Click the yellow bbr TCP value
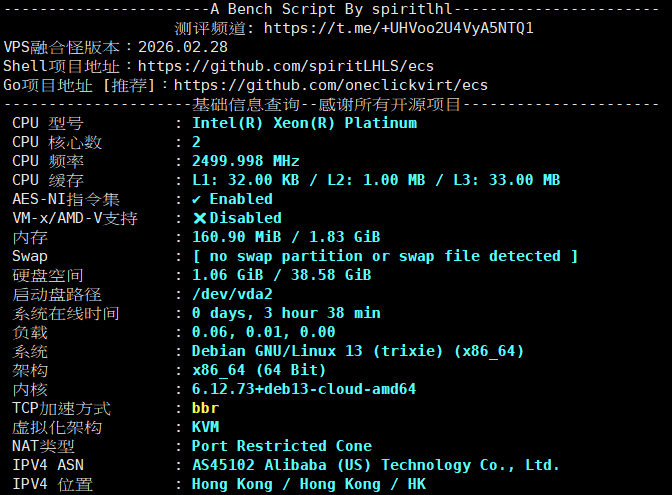This screenshot has width=672, height=495. [205, 408]
